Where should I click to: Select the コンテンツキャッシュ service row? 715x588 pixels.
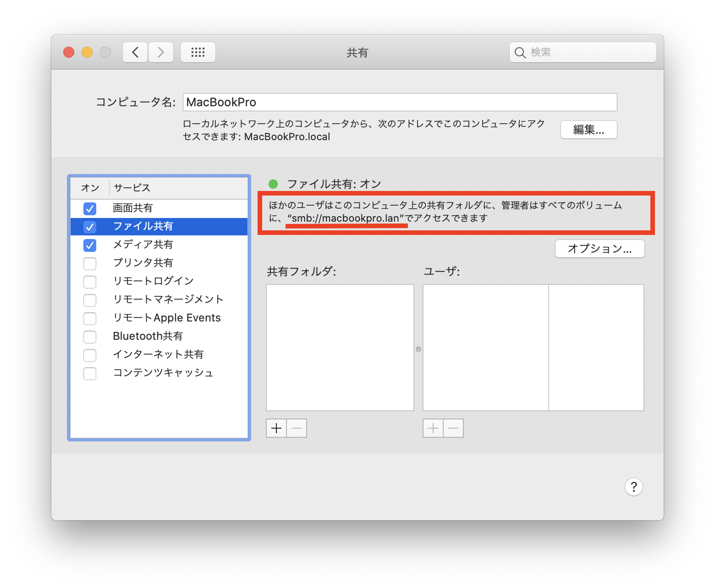tap(159, 373)
